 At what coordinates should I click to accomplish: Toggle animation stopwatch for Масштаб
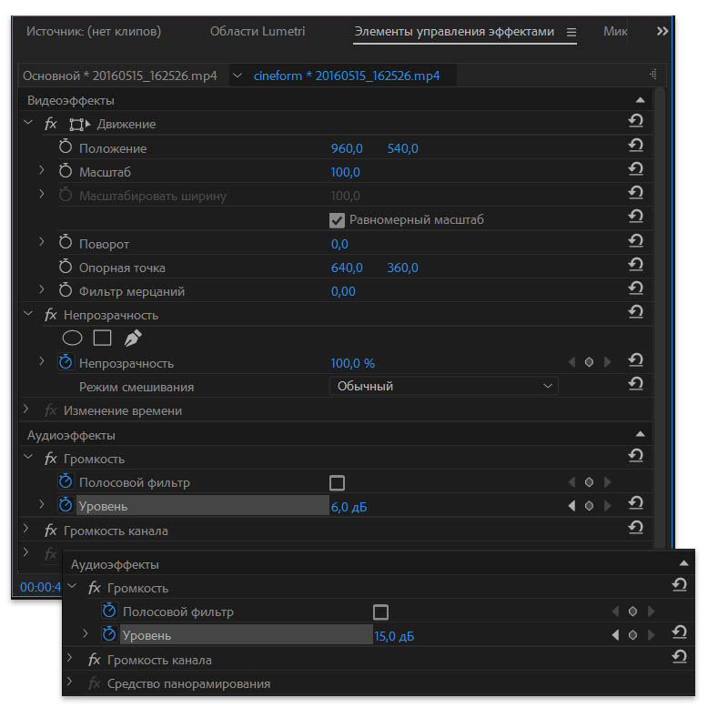(66, 171)
